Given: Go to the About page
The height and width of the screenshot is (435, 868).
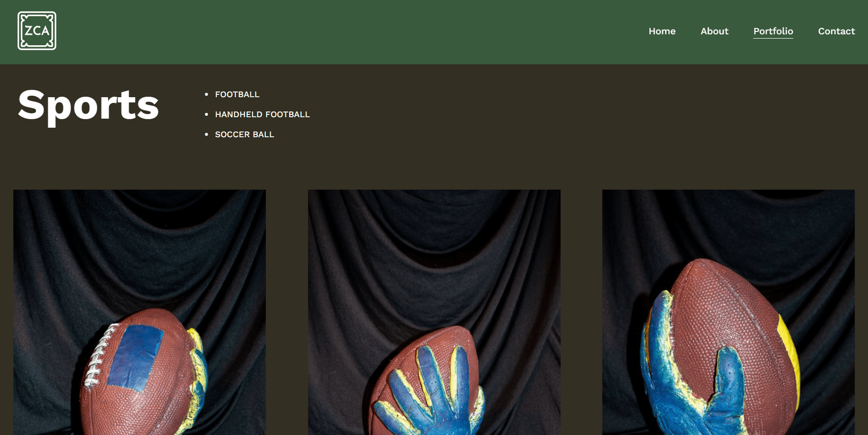Looking at the screenshot, I should point(714,31).
